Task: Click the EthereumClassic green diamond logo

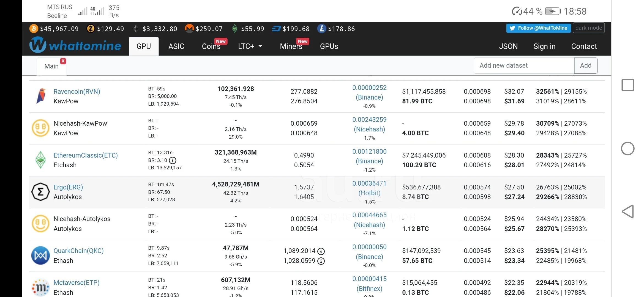Action: pos(41,160)
